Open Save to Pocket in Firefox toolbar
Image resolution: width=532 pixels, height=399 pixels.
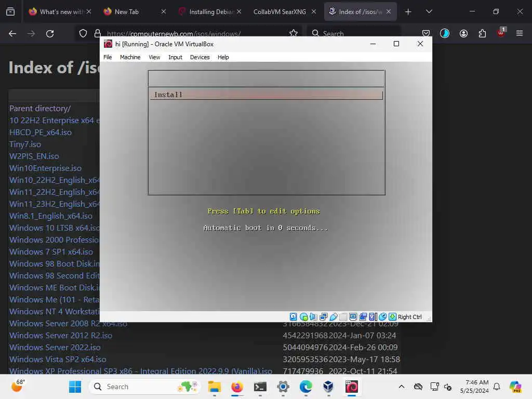pos(426,33)
